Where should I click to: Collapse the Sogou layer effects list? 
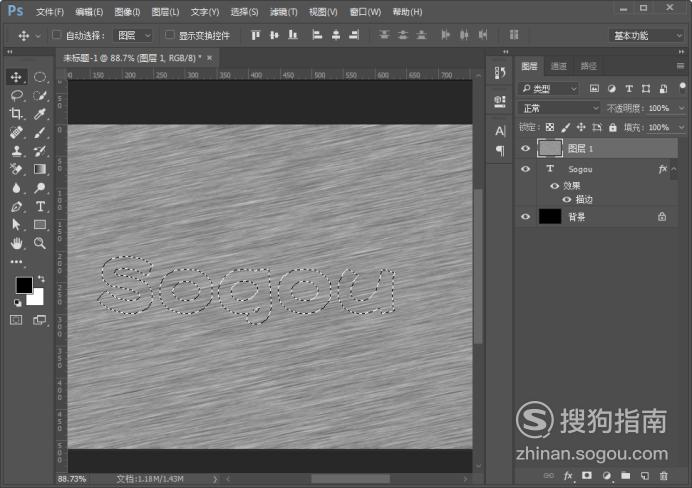674,169
